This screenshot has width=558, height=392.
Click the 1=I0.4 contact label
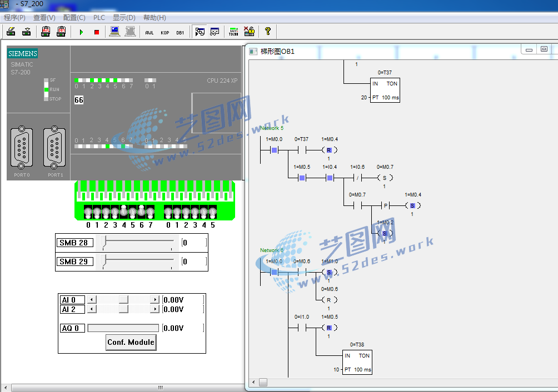330,167
